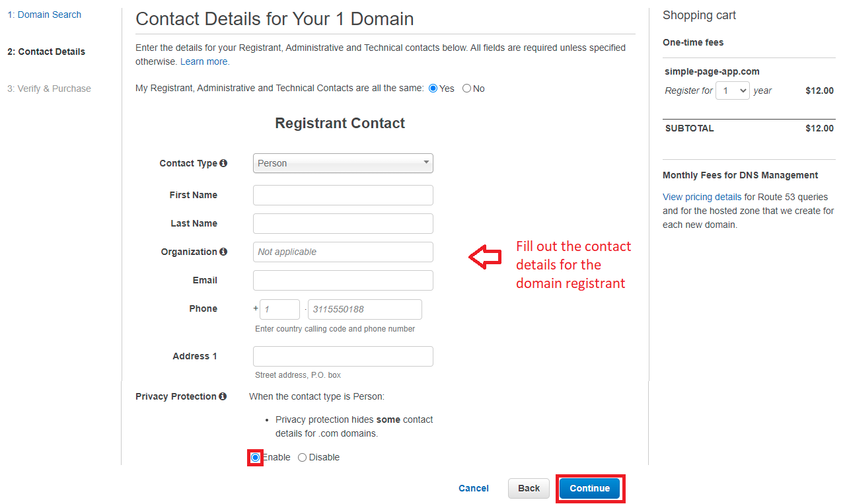Disable privacy protection radio button
Image resolution: width=845 pixels, height=504 pixels.
(x=303, y=457)
